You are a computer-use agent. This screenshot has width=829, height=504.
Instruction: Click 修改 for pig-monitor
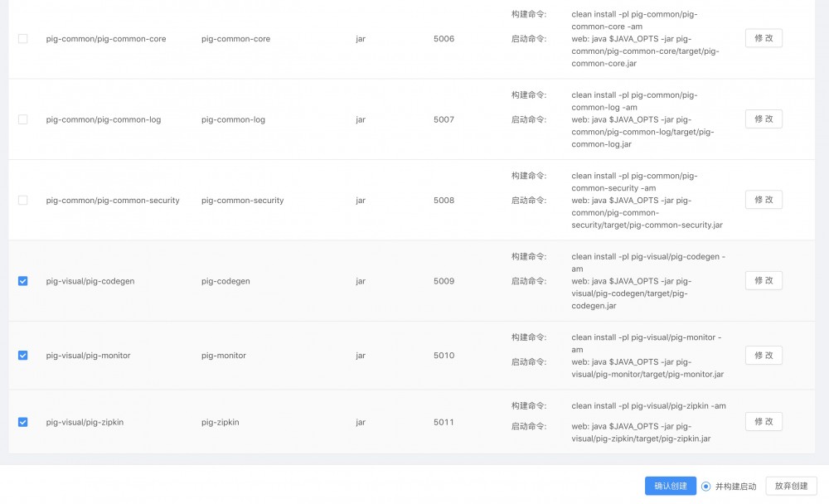(763, 356)
